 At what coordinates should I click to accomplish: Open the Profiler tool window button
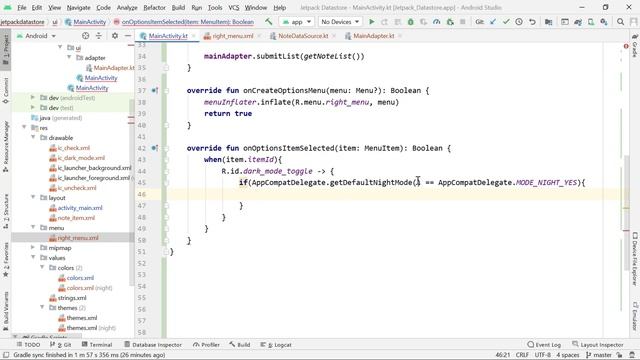(x=206, y=345)
